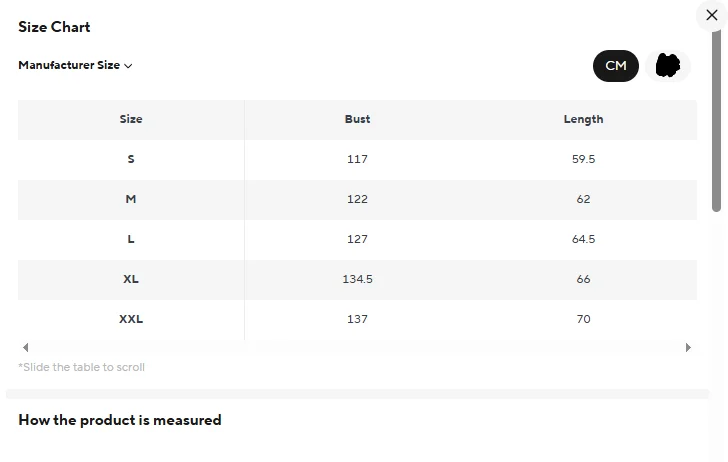Click the length value 59.5
The width and height of the screenshot is (728, 462).
coord(583,159)
